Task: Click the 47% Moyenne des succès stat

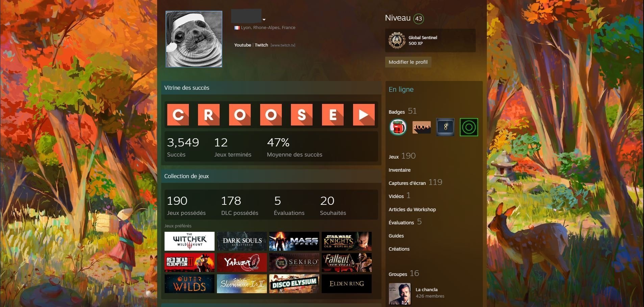Action: click(x=295, y=147)
